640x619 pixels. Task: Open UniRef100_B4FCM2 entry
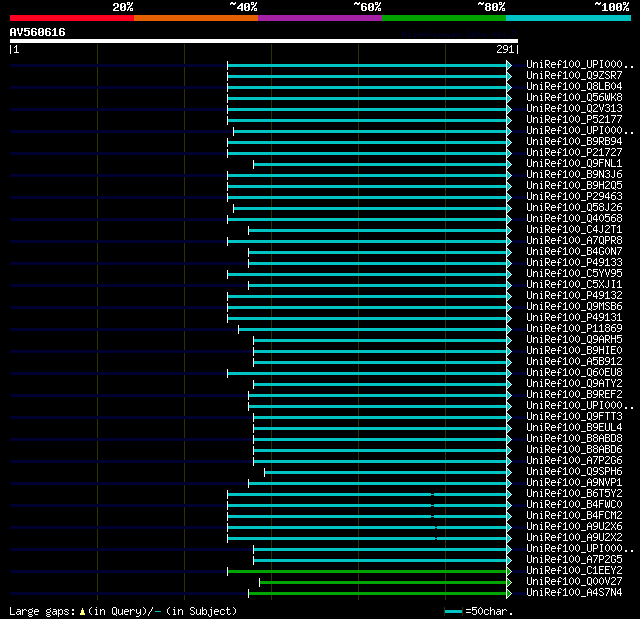574,516
